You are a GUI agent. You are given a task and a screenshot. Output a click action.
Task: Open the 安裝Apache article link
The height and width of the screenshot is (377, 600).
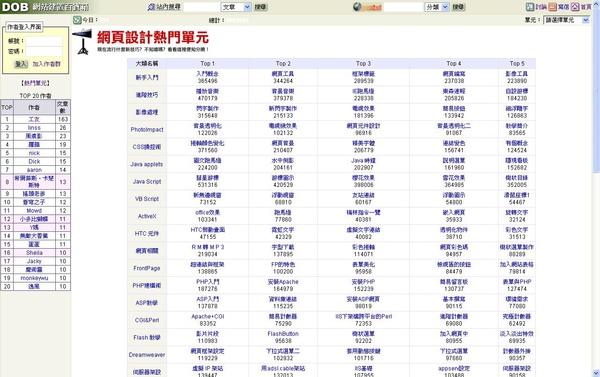283,282
